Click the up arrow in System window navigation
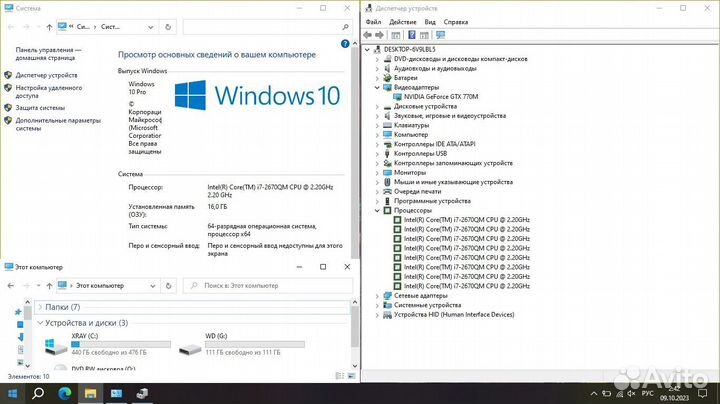Viewport: 720px width, 404px height. coord(49,27)
